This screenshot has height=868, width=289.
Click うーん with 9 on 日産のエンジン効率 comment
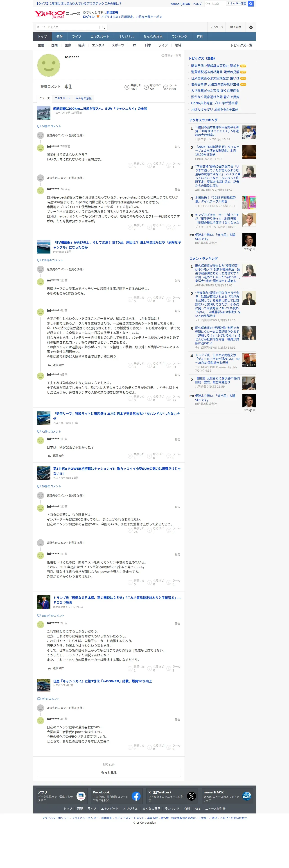click(174, 747)
